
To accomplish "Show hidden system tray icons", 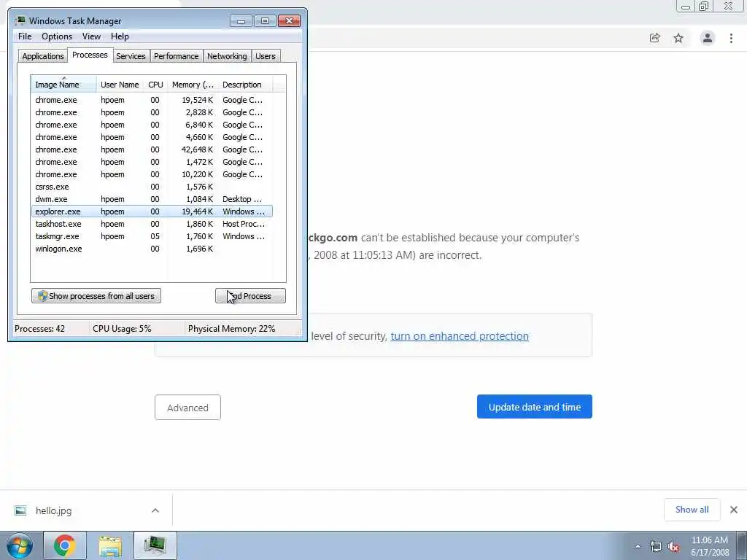I will (638, 546).
